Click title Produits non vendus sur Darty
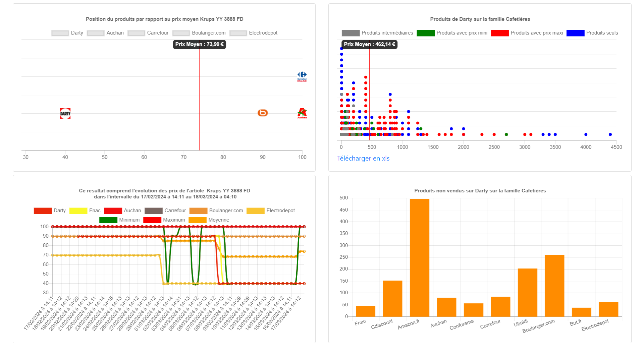Screen dimensions: 644x362 tap(480, 191)
